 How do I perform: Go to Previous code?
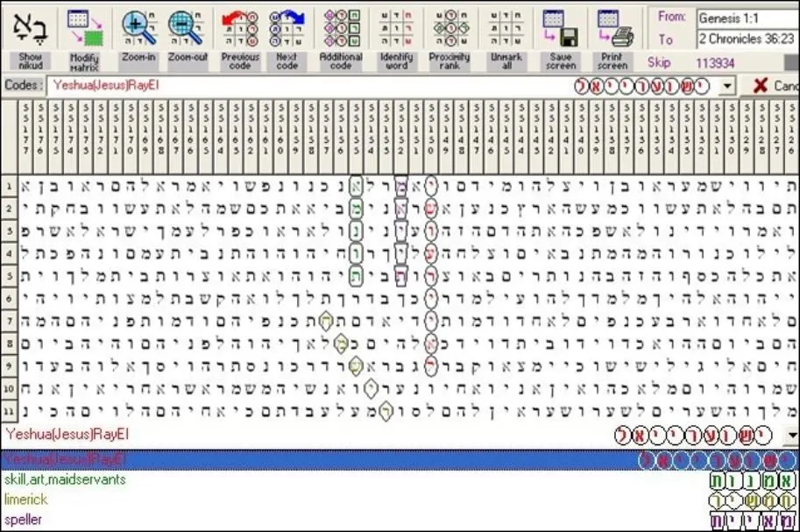pos(240,28)
